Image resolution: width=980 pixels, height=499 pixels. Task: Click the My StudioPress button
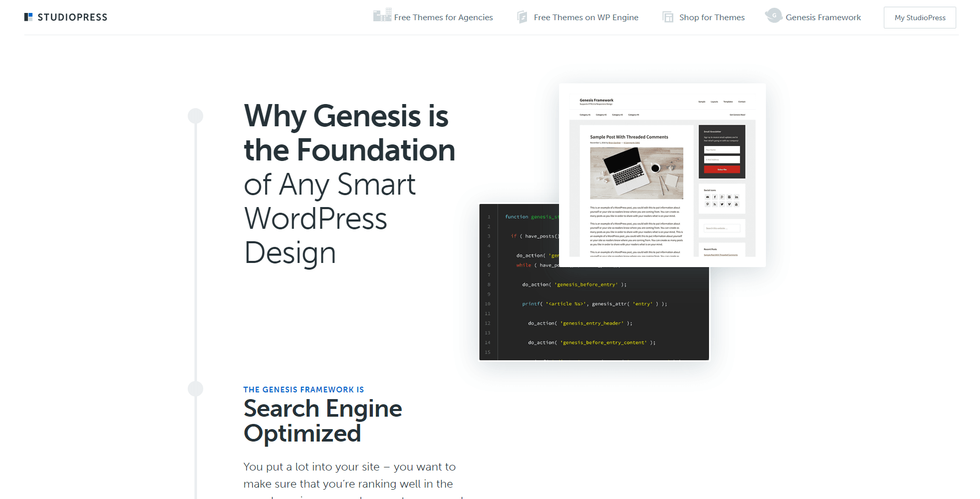920,18
